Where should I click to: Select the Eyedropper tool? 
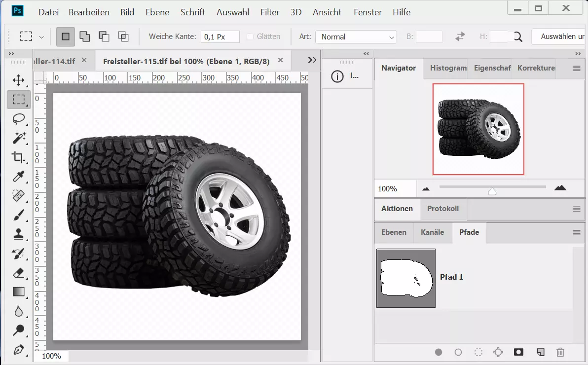(x=19, y=177)
